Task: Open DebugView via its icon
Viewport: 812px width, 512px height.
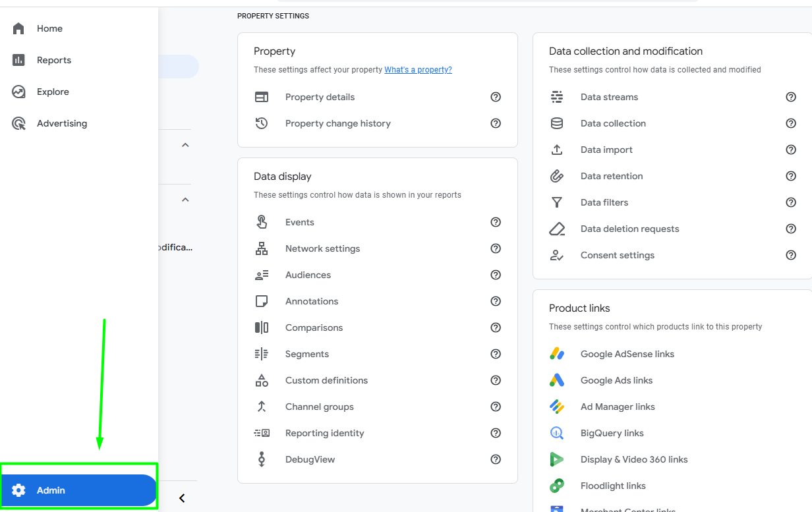Action: [262, 459]
